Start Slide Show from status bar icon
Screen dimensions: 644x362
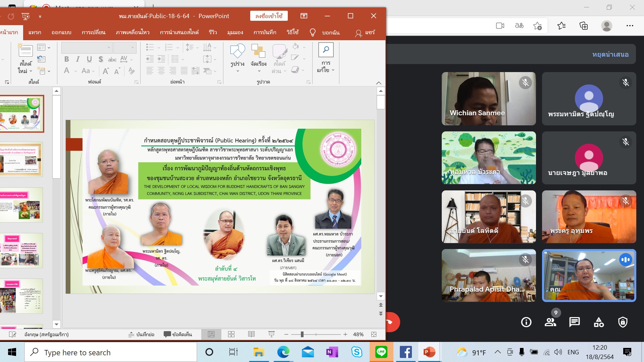[271, 334]
